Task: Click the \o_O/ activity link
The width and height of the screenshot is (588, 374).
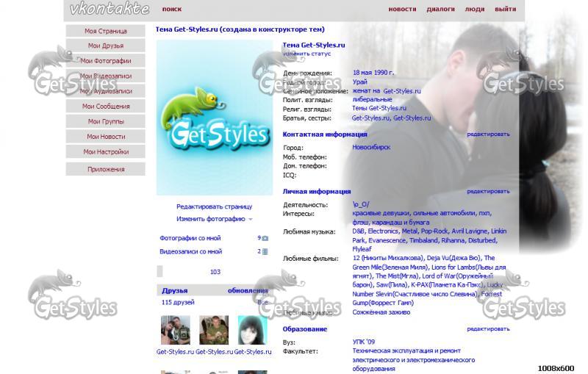Action: pos(360,204)
